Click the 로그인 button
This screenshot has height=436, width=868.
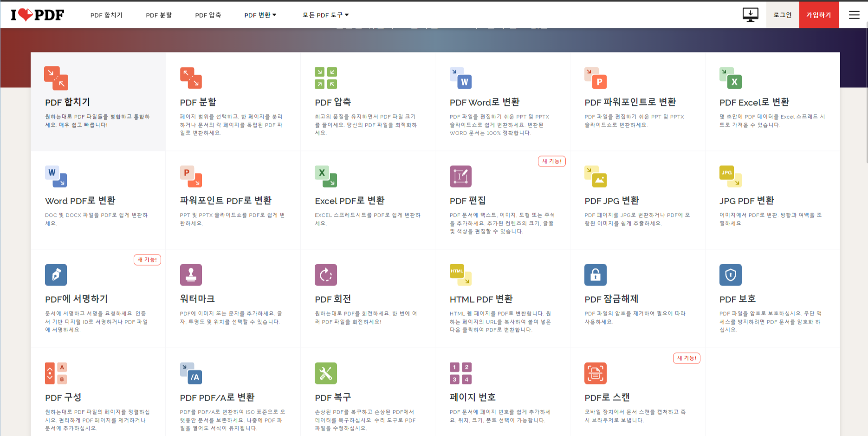point(782,14)
